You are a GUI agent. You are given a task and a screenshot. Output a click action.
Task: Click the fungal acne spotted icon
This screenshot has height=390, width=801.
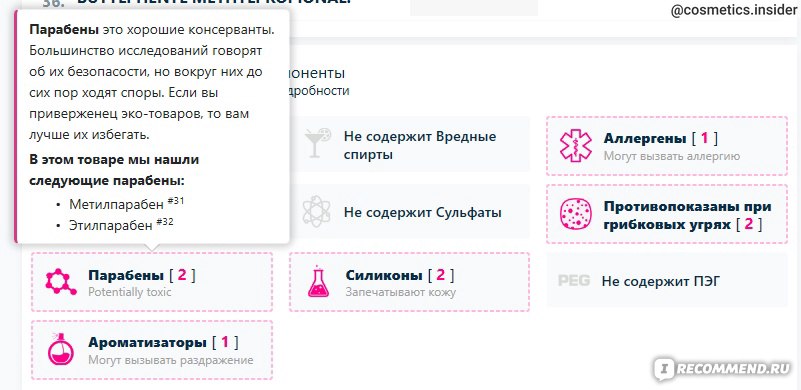(576, 214)
